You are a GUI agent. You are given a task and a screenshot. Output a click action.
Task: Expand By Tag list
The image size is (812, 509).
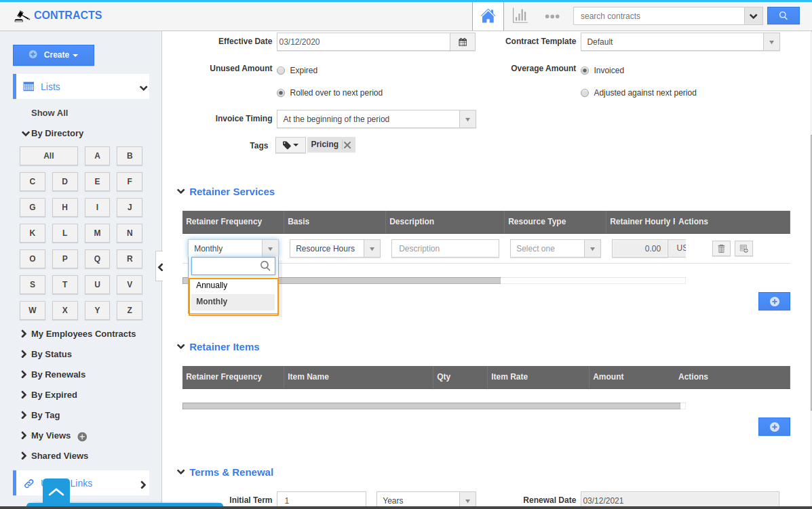(x=24, y=415)
